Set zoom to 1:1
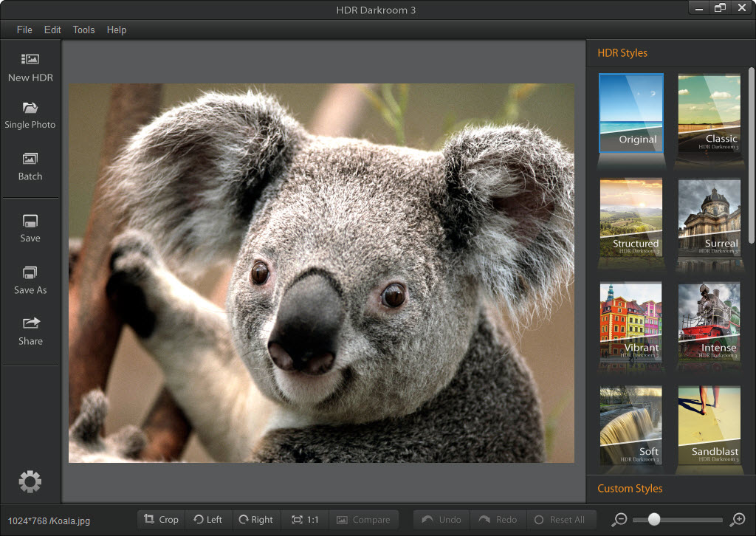Screen dimensions: 756x536 305,520
